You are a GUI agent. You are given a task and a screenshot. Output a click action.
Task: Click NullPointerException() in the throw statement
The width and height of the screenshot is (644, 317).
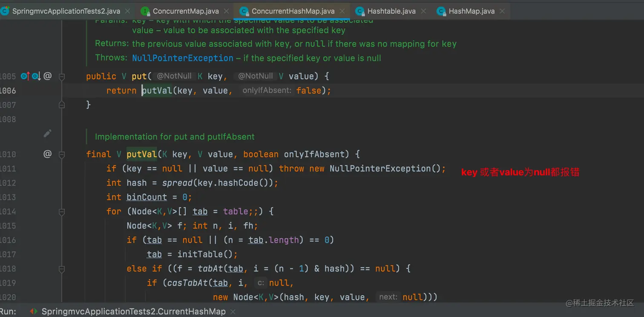click(x=385, y=168)
